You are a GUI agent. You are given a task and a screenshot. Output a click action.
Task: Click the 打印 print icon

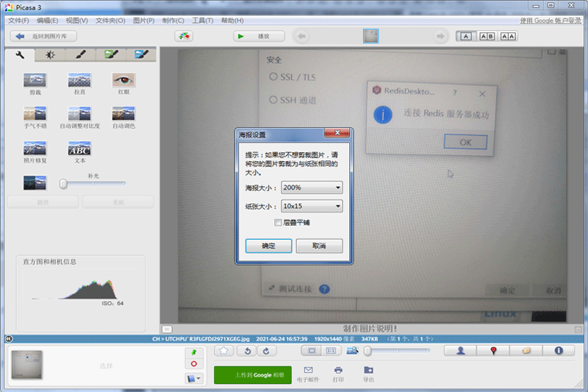tap(338, 370)
